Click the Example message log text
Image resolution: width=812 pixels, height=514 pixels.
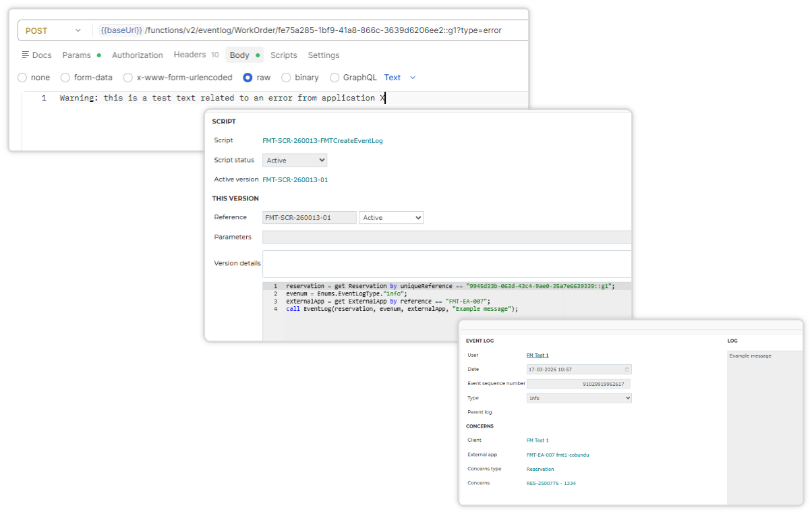pyautogui.click(x=750, y=355)
